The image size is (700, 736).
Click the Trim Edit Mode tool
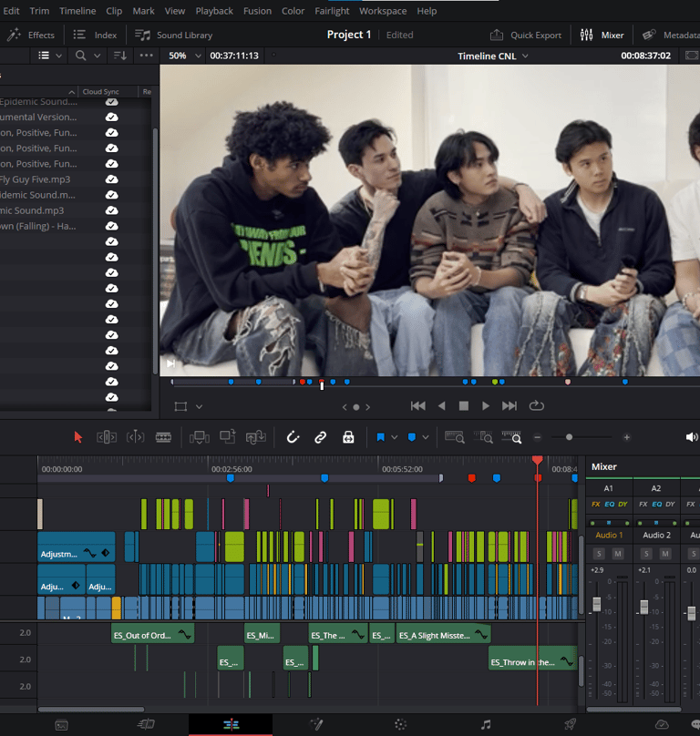point(107,437)
